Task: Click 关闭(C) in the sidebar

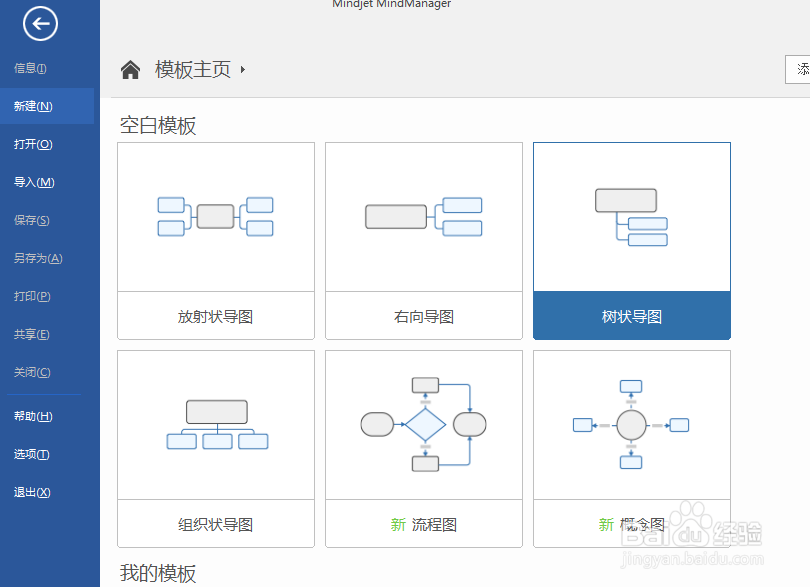Action: tap(32, 372)
